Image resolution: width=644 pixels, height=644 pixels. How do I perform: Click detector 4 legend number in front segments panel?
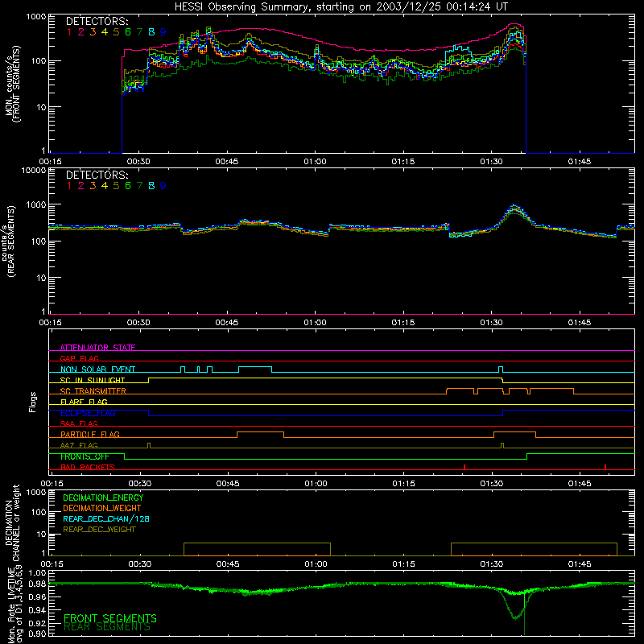pos(105,31)
